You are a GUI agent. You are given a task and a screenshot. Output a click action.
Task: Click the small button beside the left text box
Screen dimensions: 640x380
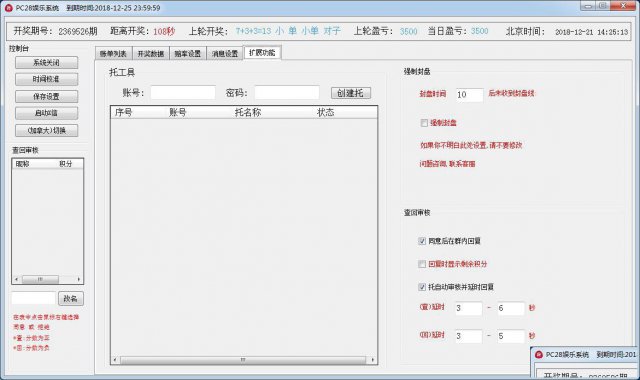pyautogui.click(x=71, y=298)
